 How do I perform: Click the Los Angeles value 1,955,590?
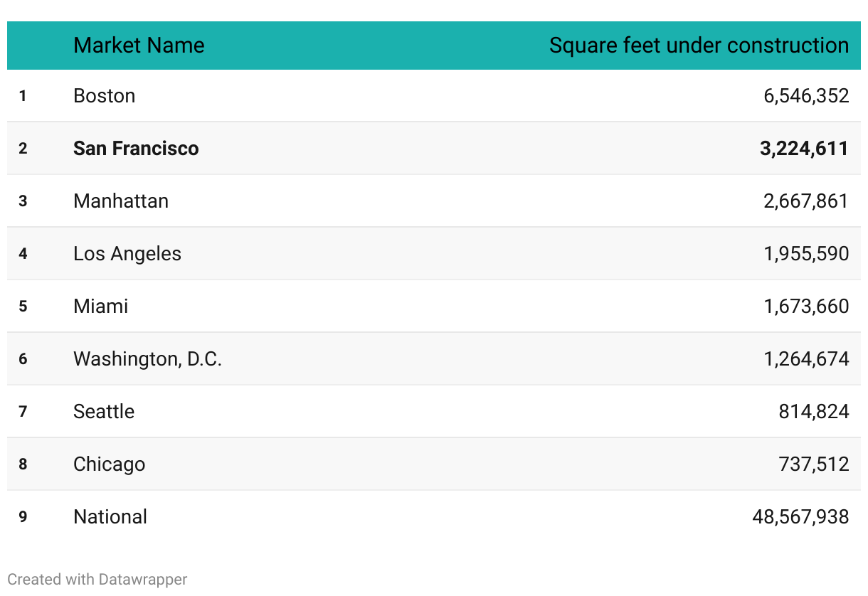806,254
